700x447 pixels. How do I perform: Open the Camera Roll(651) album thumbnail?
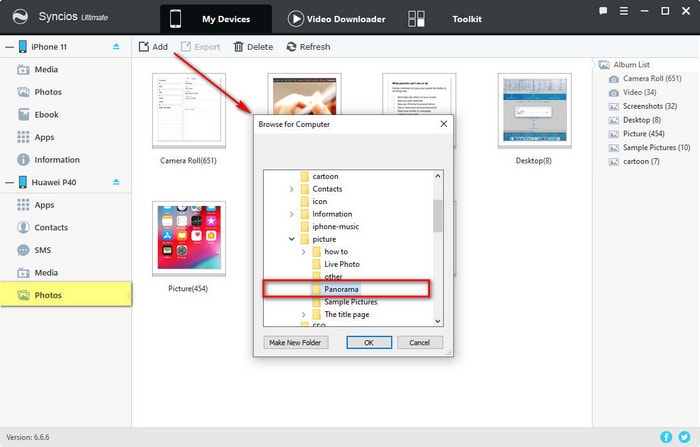189,110
